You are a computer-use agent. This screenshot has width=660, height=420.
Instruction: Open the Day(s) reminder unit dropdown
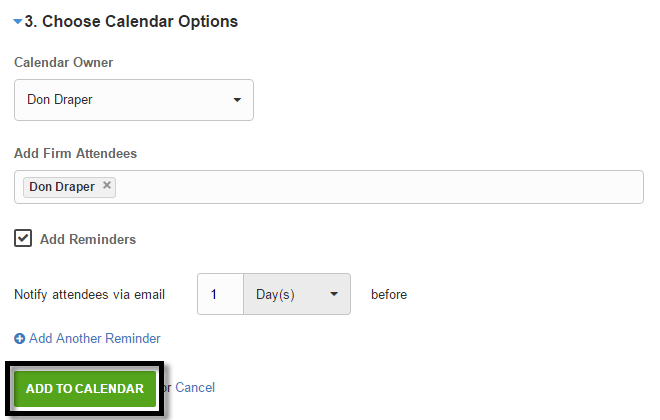(297, 294)
